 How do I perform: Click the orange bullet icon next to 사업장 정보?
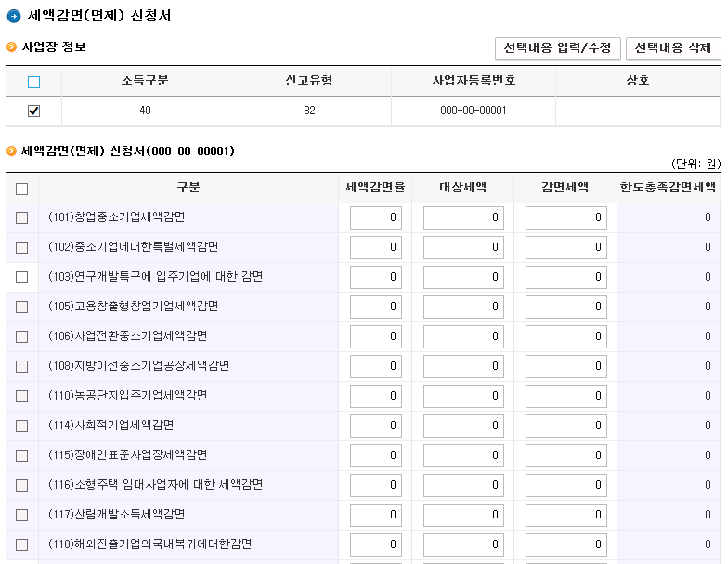pos(11,46)
